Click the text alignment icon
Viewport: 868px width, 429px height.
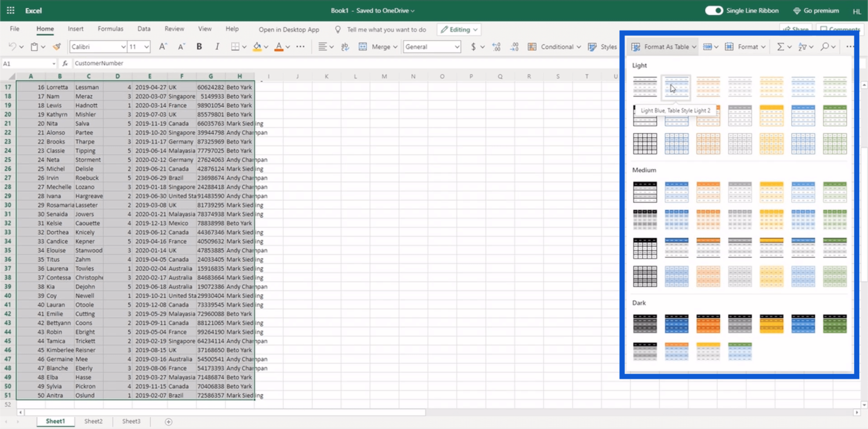[x=322, y=47]
